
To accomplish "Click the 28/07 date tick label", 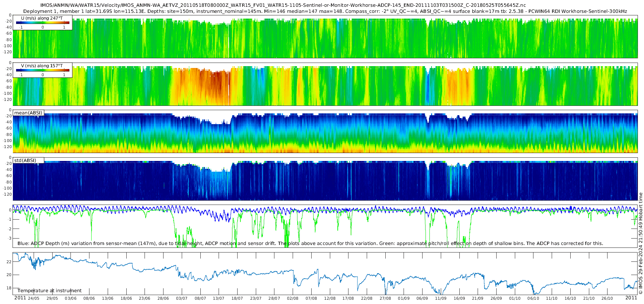I will 274,298.
